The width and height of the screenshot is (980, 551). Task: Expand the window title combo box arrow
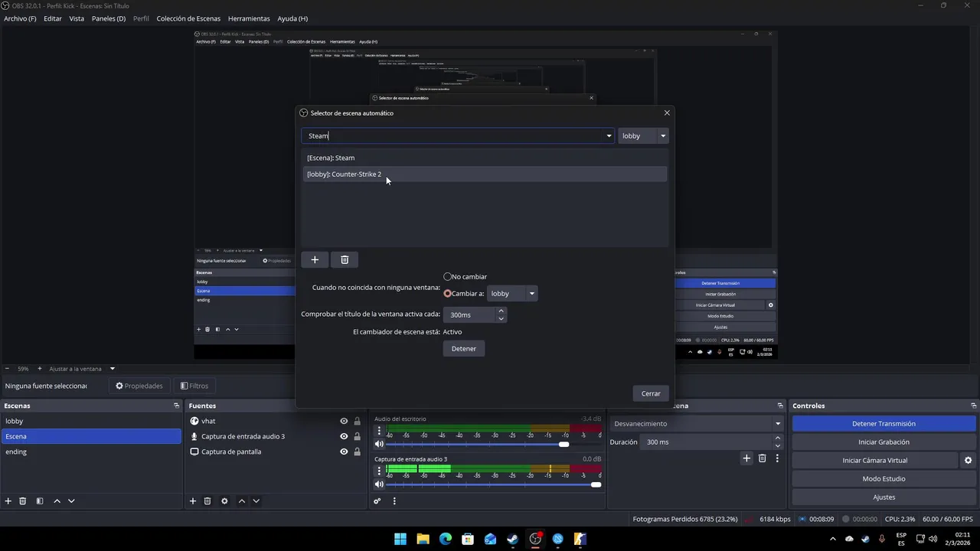point(609,136)
